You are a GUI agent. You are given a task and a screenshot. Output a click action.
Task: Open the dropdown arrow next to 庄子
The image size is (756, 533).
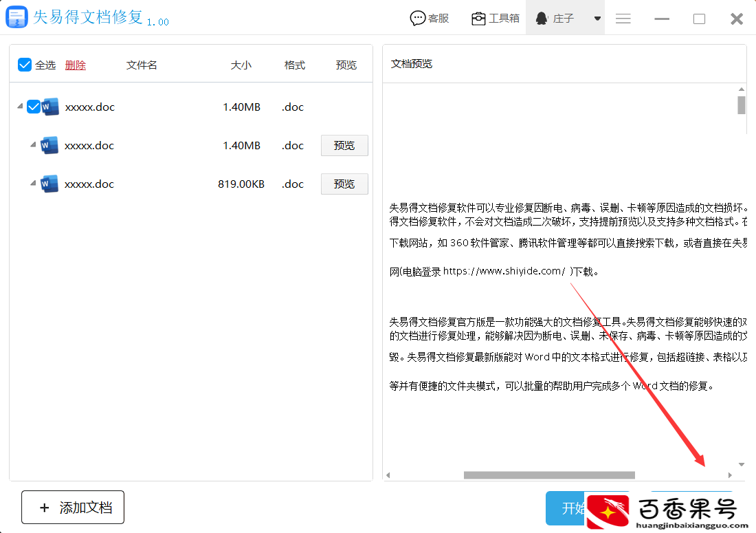point(597,19)
